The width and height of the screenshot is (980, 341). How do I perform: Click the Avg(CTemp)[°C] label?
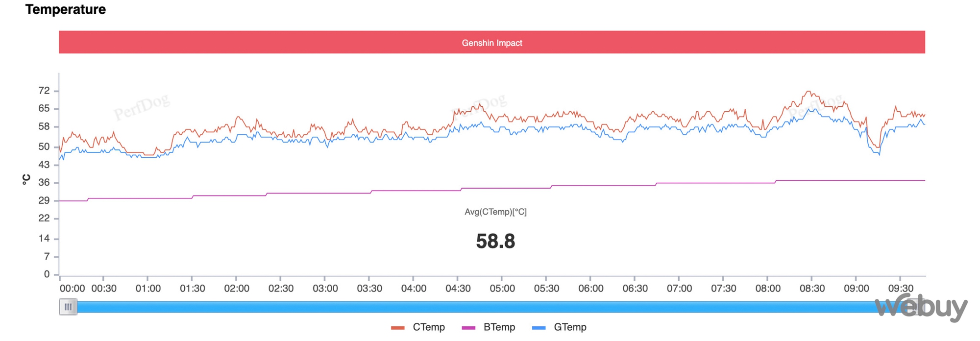[x=495, y=212]
